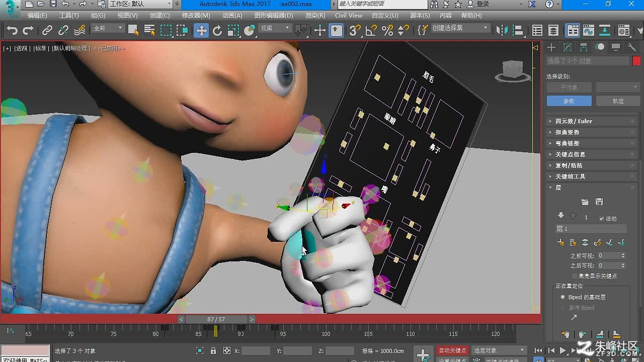The height and width of the screenshot is (362, 644).
Task: Enable the 高亮显示关键点 checkbox
Action: point(575,276)
